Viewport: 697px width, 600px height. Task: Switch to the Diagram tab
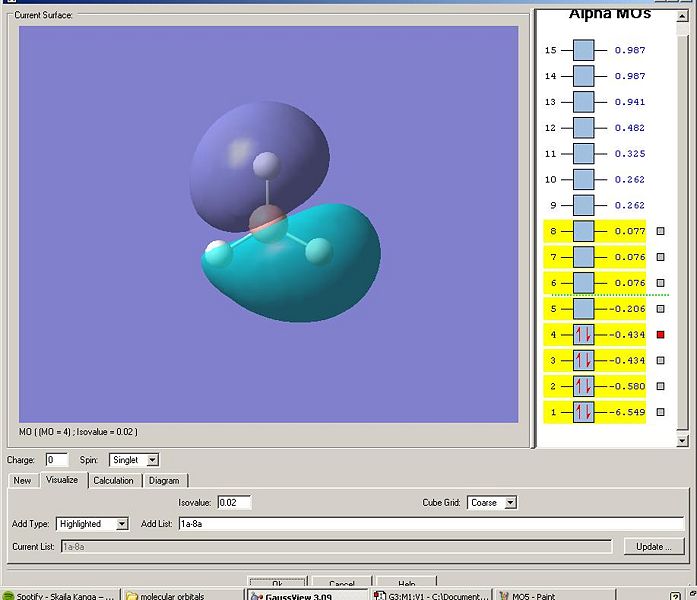click(164, 480)
